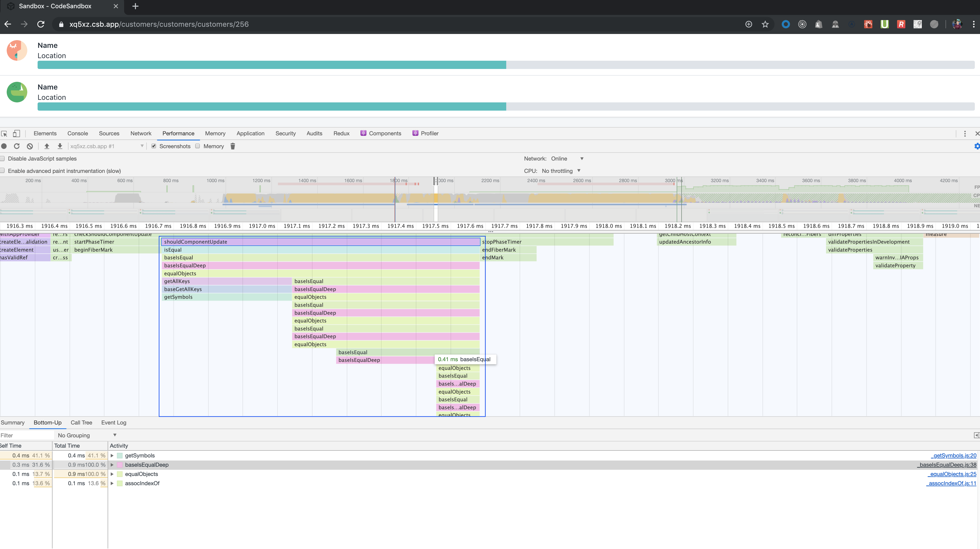Open the Redux panel tab
The image size is (980, 549).
coord(341,134)
